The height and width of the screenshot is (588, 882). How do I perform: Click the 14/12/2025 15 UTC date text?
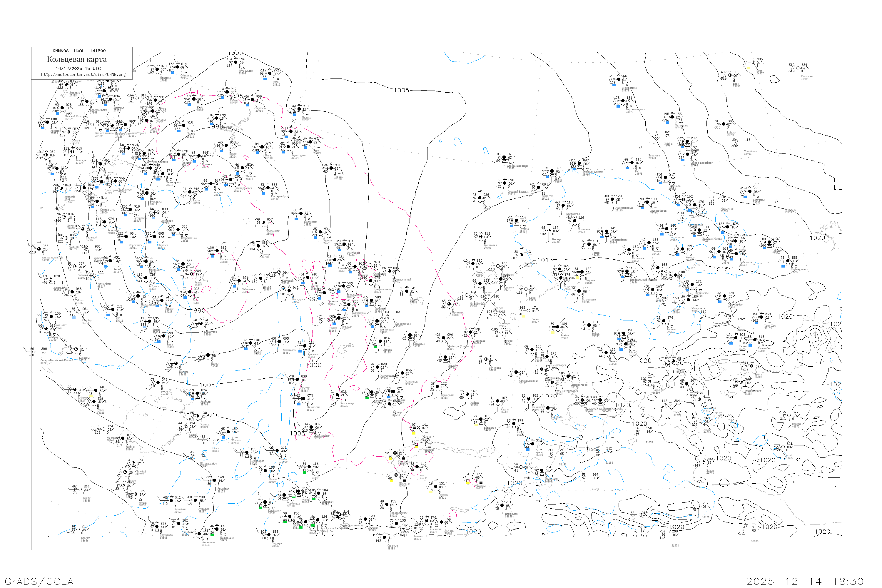click(x=78, y=69)
